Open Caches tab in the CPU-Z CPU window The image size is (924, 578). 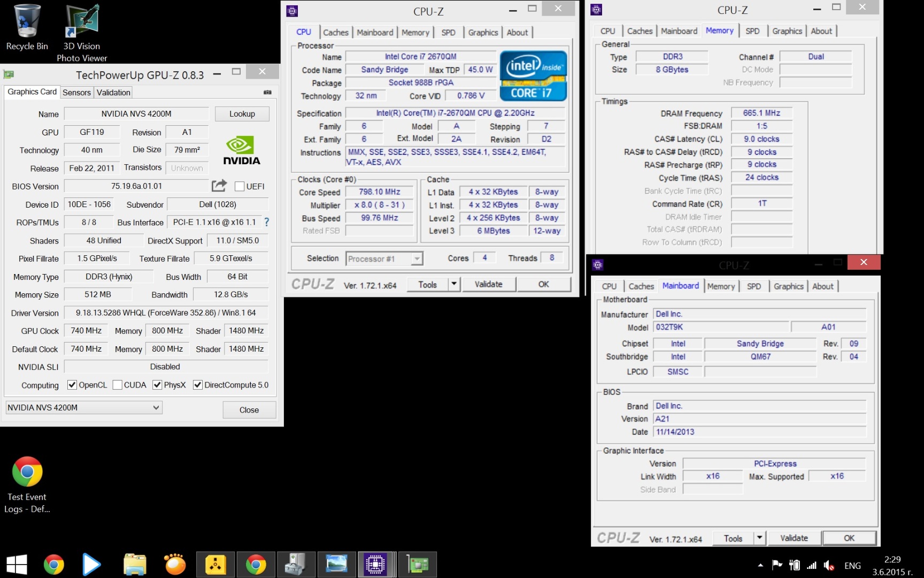(336, 32)
